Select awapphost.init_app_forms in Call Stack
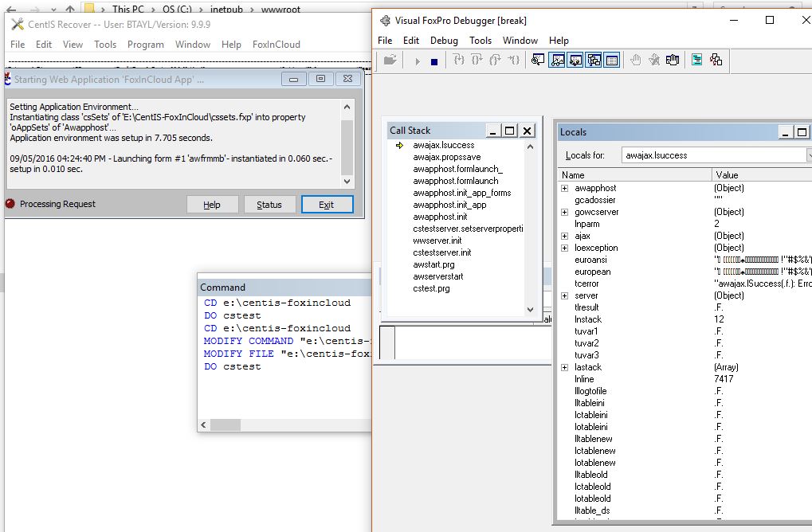The height and width of the screenshot is (532, 812). (x=462, y=193)
